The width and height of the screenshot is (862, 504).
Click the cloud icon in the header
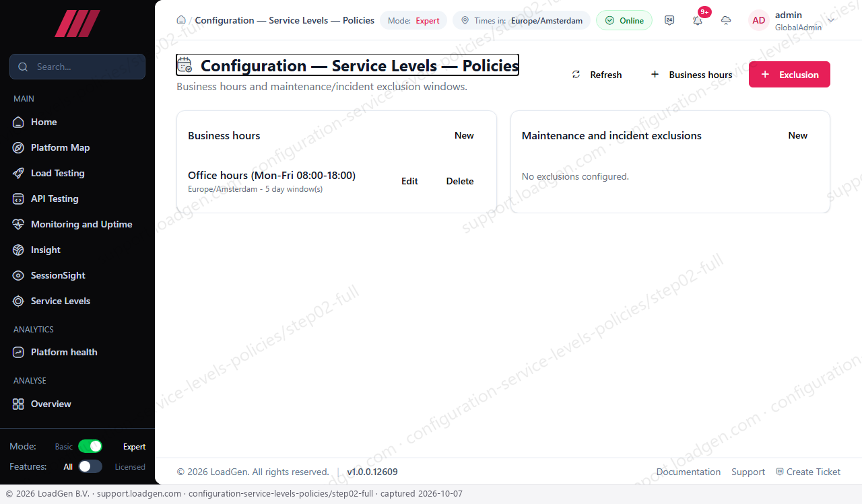[726, 20]
